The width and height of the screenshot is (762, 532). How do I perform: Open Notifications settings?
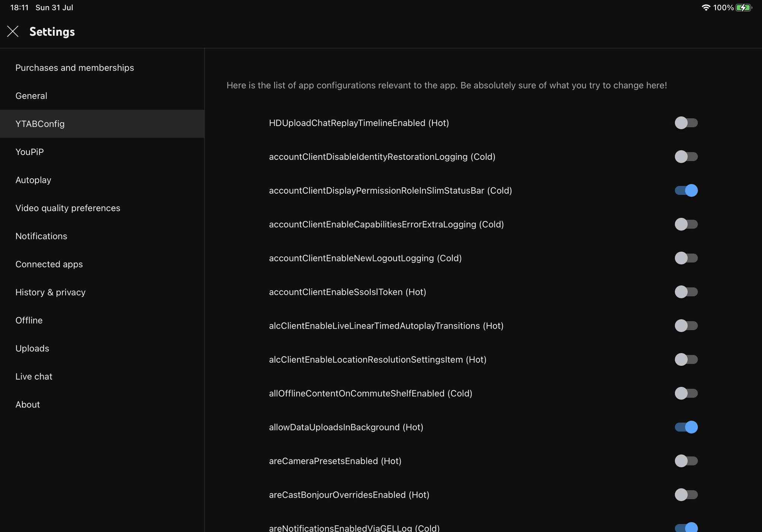[102, 236]
